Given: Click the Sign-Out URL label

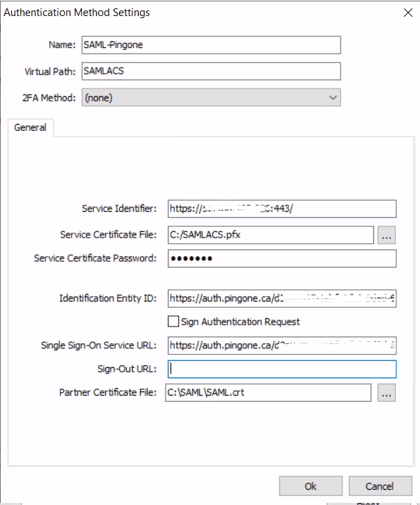Looking at the screenshot, I should click(x=127, y=368).
